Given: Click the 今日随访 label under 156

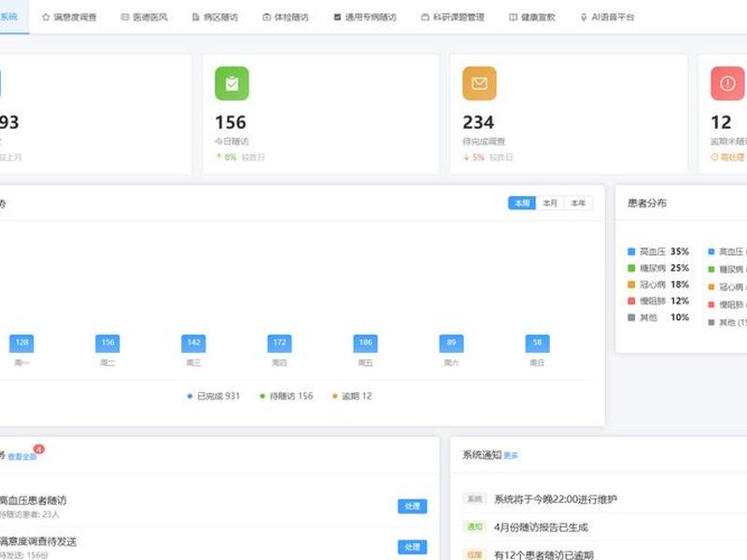Looking at the screenshot, I should pyautogui.click(x=232, y=142).
